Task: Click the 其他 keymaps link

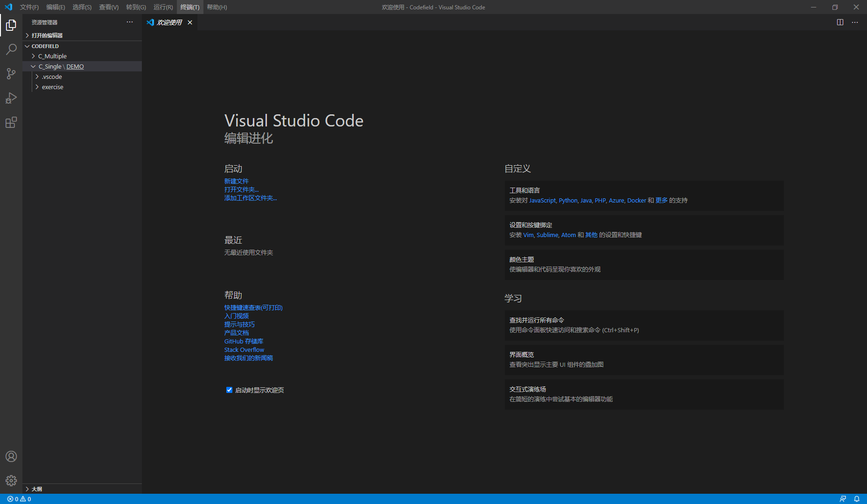Action: click(x=591, y=235)
